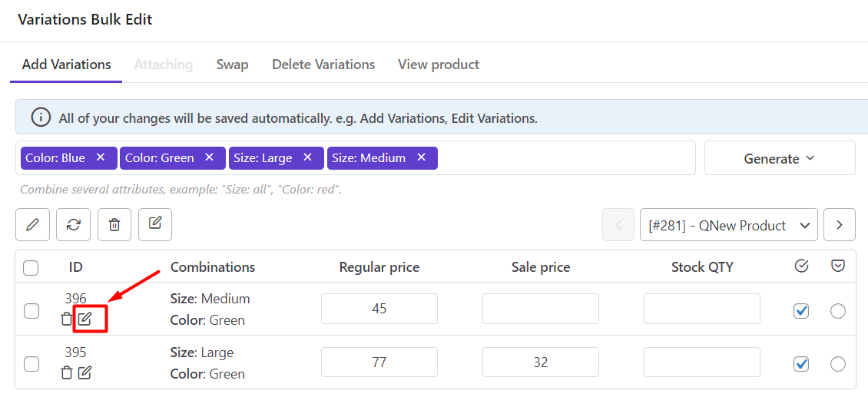Delete variation 395 using its trash icon

click(67, 372)
